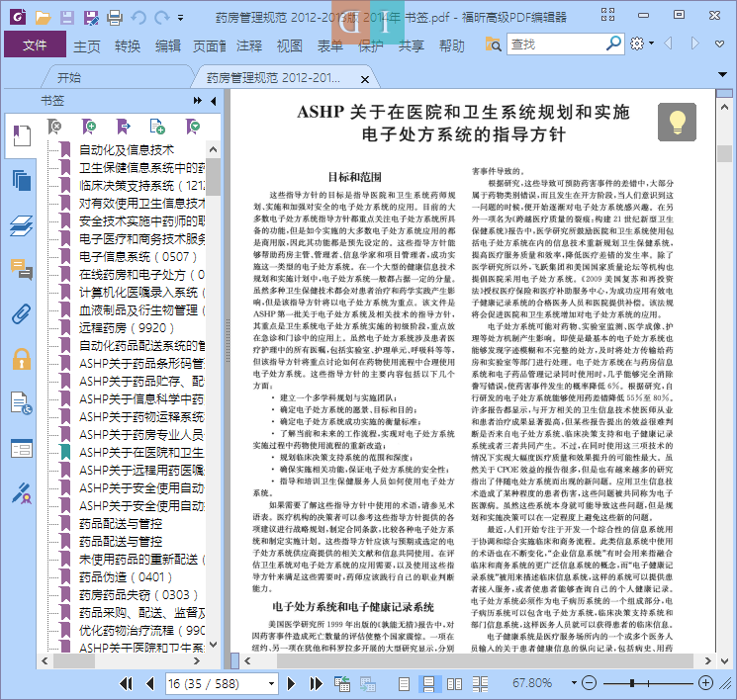Select bookmark 远程药房 (9920)

tap(126, 328)
